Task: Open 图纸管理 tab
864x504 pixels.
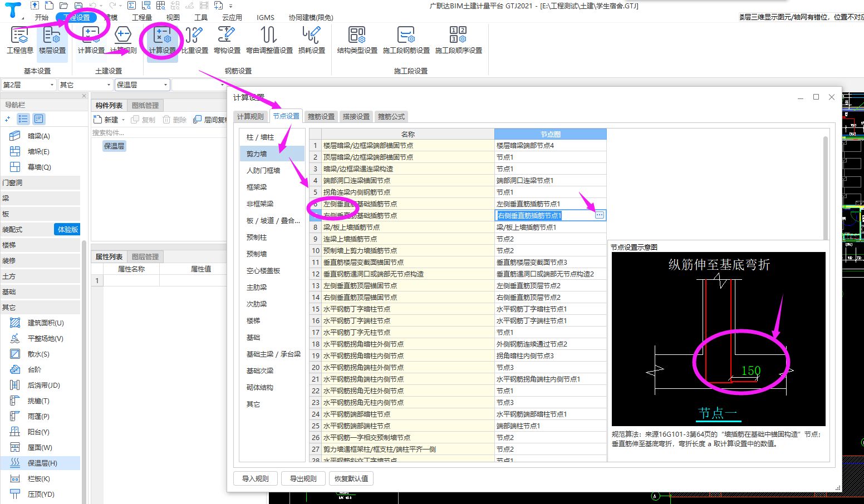Action: [x=145, y=105]
